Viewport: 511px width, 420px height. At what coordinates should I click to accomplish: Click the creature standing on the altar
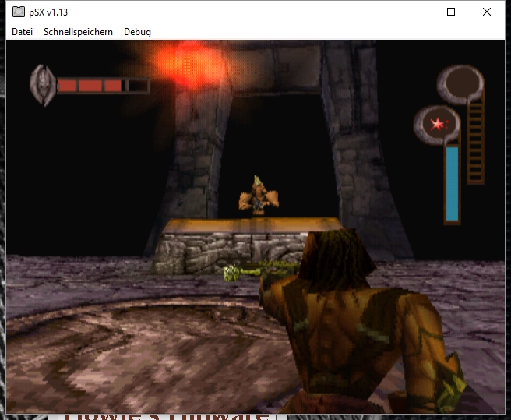tap(259, 196)
